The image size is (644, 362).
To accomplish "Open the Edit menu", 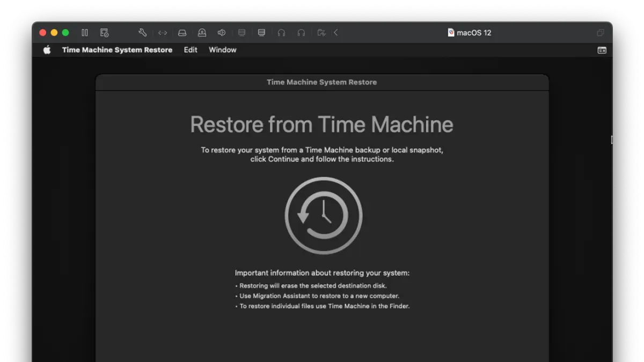I will [191, 50].
